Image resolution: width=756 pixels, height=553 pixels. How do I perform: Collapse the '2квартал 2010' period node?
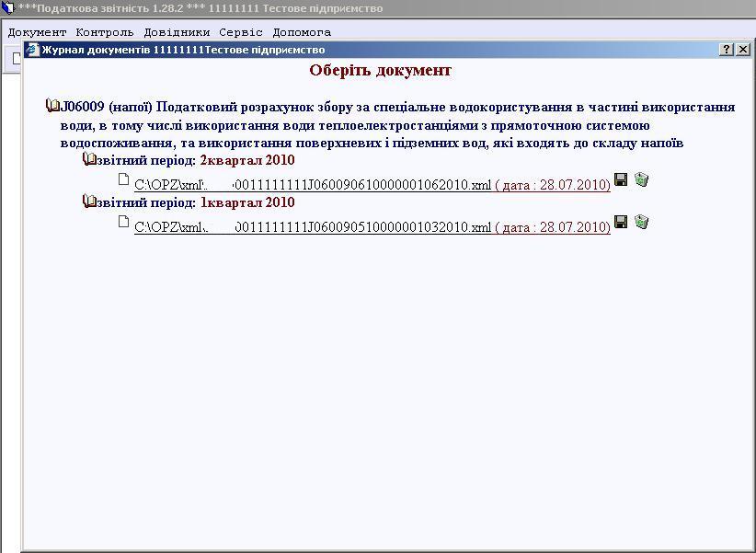(90, 160)
